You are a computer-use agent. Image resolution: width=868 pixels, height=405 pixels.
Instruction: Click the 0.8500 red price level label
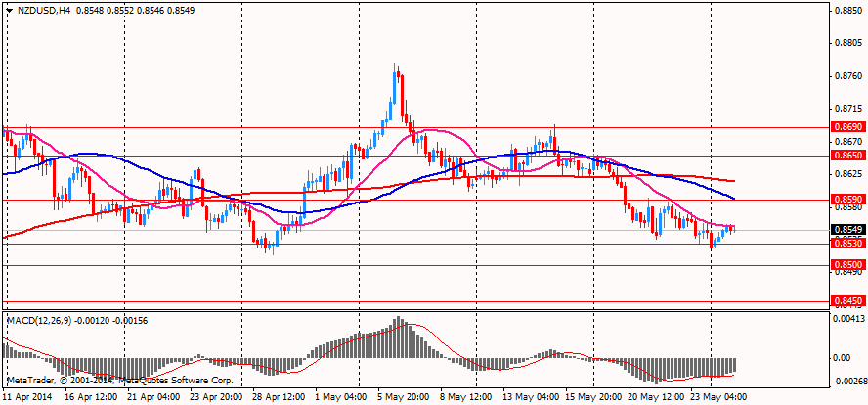point(848,265)
